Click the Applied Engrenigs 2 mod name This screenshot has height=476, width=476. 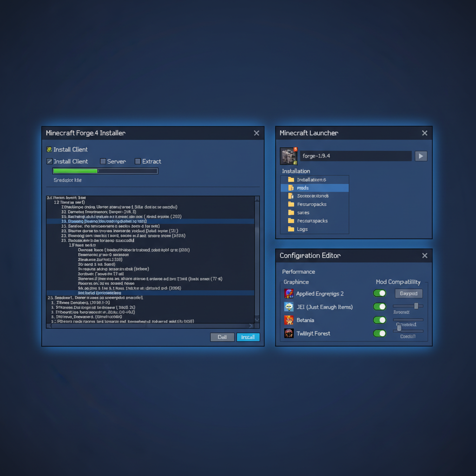(320, 294)
